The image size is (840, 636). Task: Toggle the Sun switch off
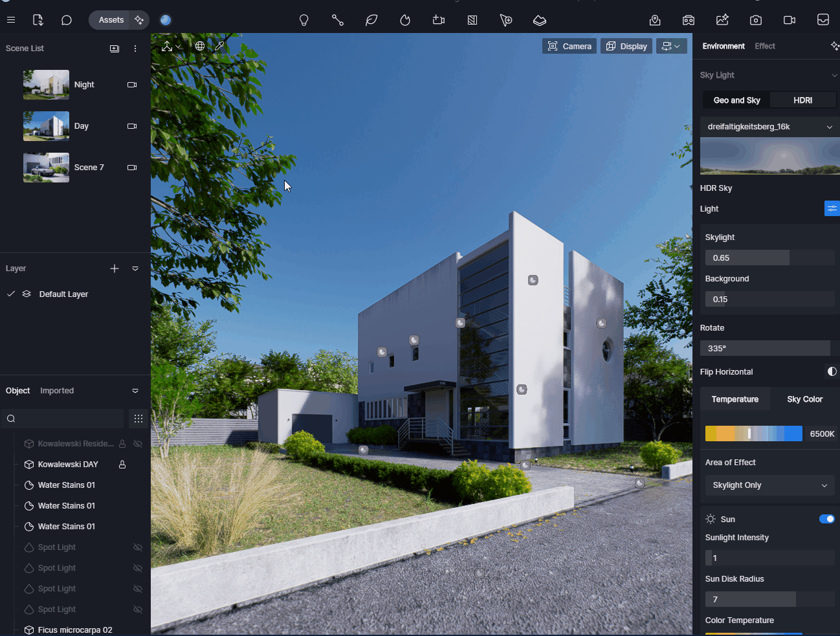(826, 519)
